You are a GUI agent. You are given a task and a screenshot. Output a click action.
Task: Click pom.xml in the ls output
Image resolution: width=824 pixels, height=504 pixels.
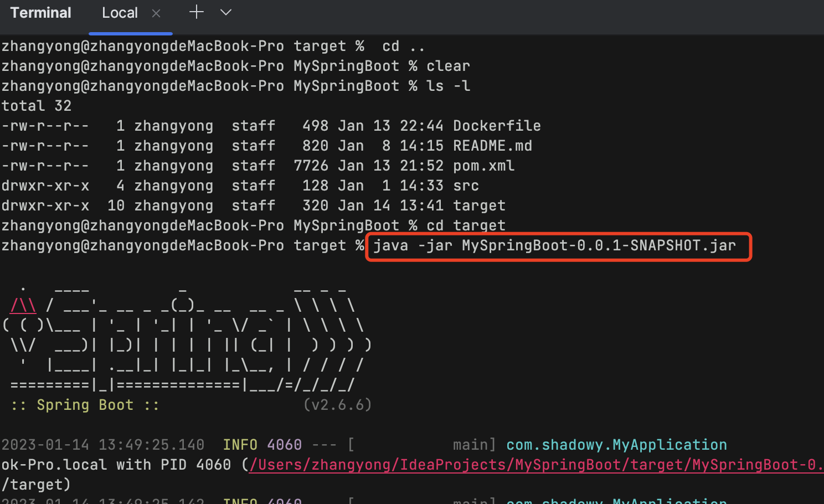point(483,166)
